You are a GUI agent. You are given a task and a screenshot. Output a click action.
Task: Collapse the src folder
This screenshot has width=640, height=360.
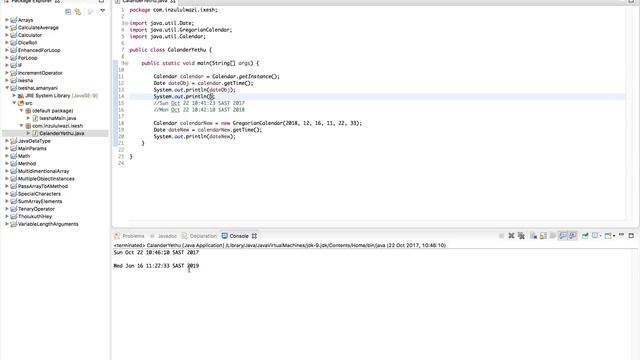[x=14, y=103]
